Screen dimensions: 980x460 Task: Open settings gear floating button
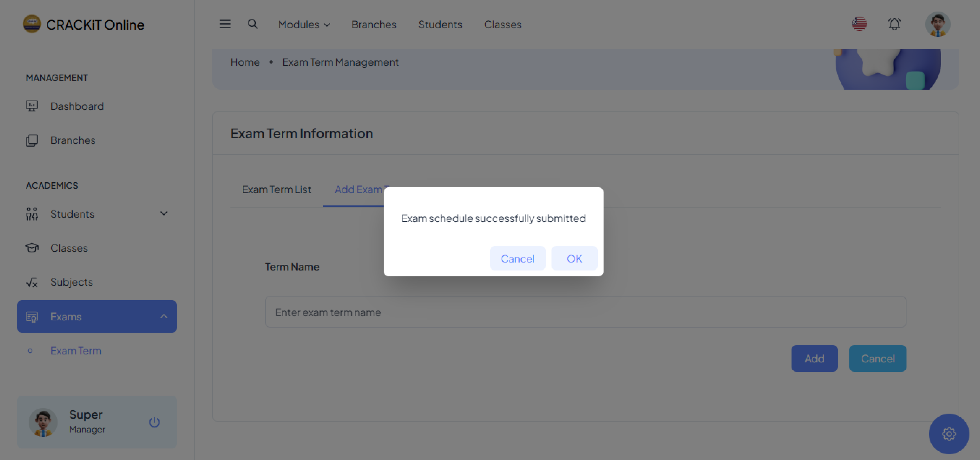click(x=948, y=434)
